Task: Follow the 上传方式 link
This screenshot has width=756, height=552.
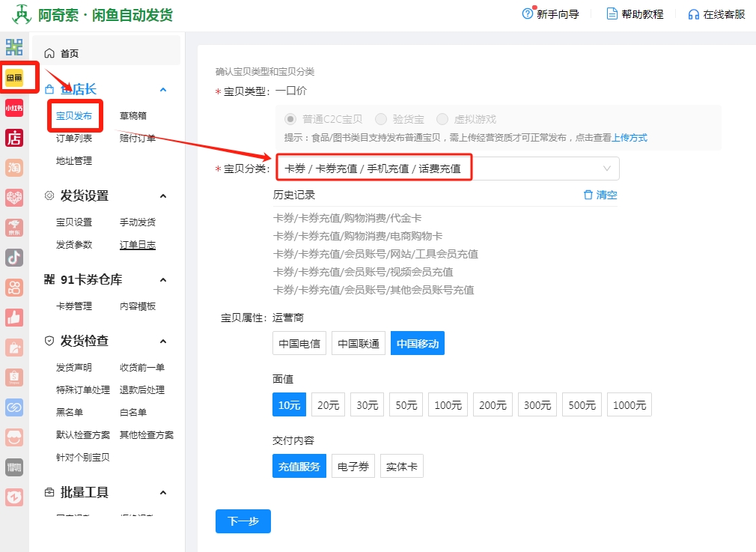Action: point(630,138)
